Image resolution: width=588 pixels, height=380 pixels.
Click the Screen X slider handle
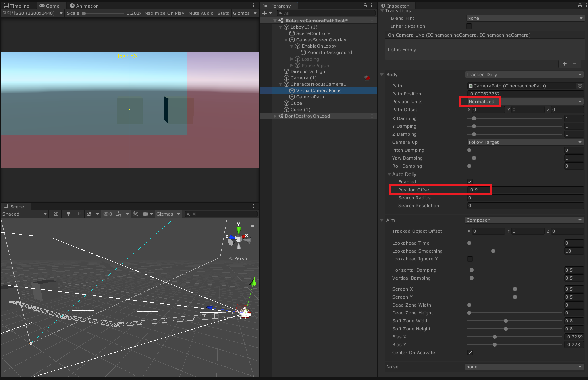515,289
